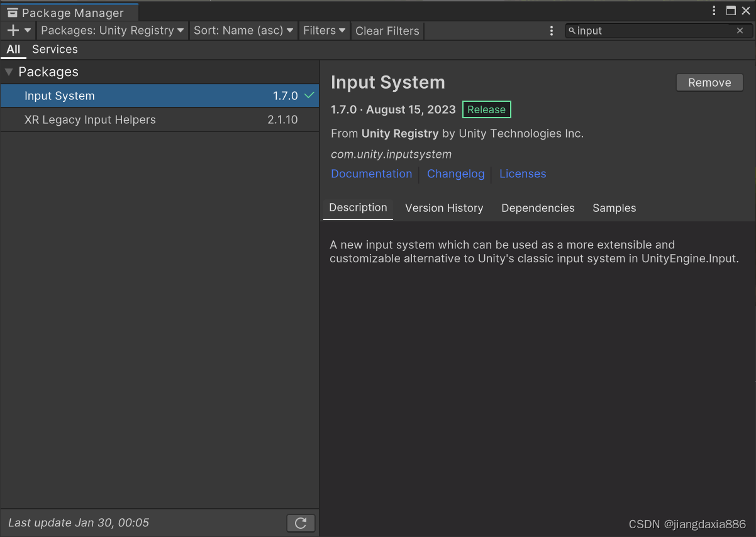This screenshot has width=756, height=537.
Task: Switch to the All tab
Action: click(x=13, y=49)
